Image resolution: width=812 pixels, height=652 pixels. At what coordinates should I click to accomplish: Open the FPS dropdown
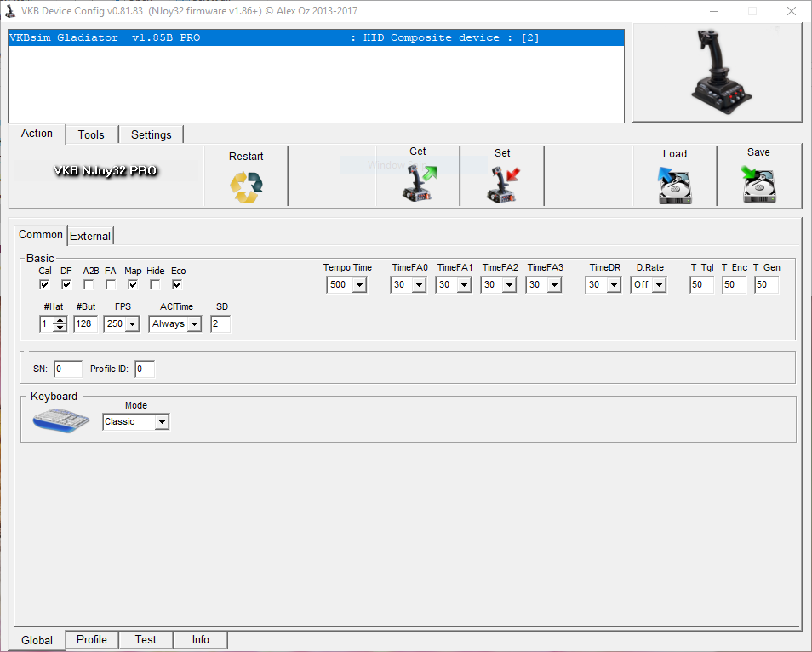(133, 324)
